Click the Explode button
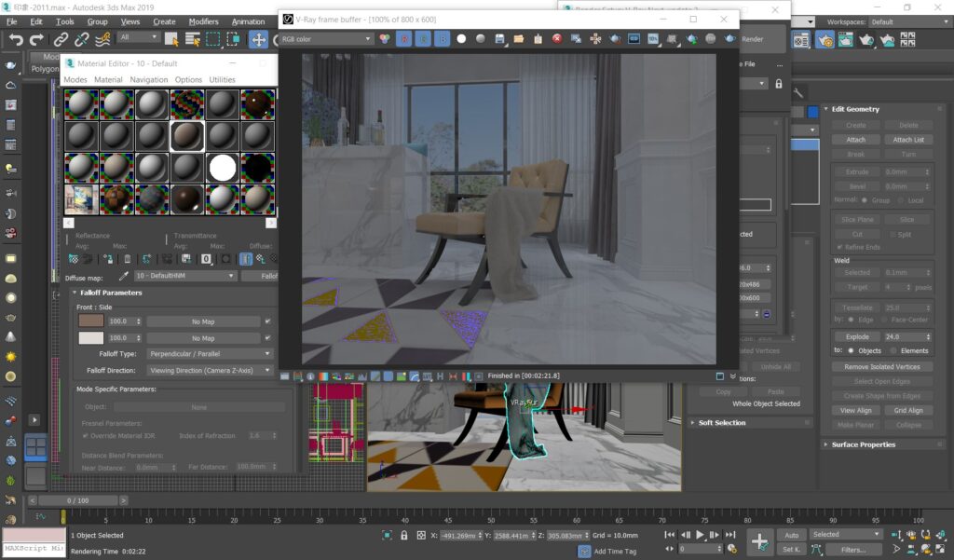Image resolution: width=954 pixels, height=560 pixels. [857, 336]
